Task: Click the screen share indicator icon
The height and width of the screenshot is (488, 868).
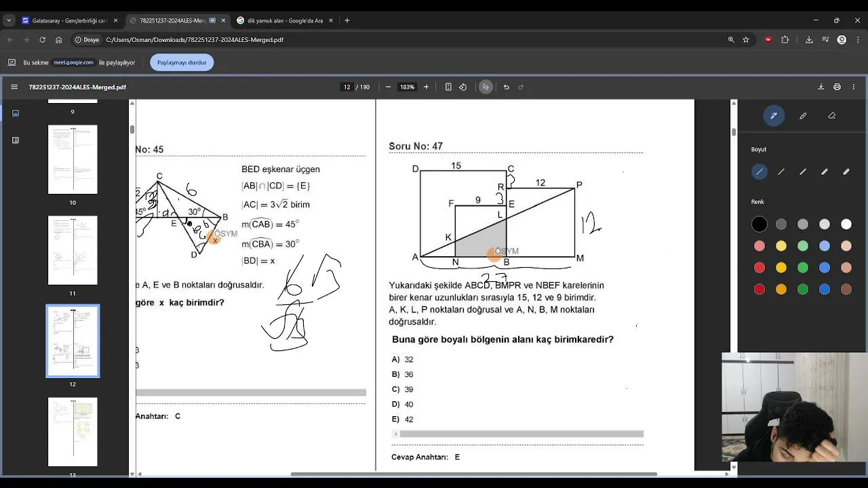Action: [12, 62]
